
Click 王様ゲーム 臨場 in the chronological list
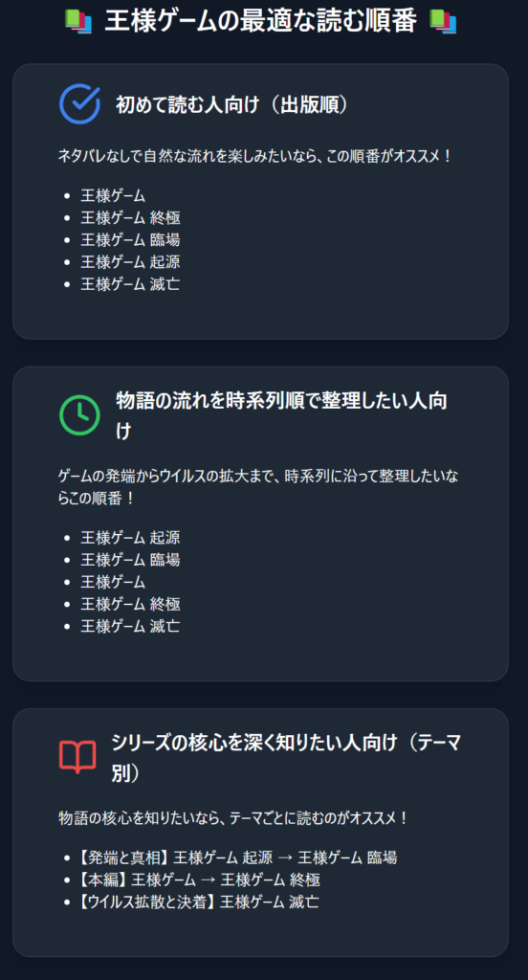point(131,559)
